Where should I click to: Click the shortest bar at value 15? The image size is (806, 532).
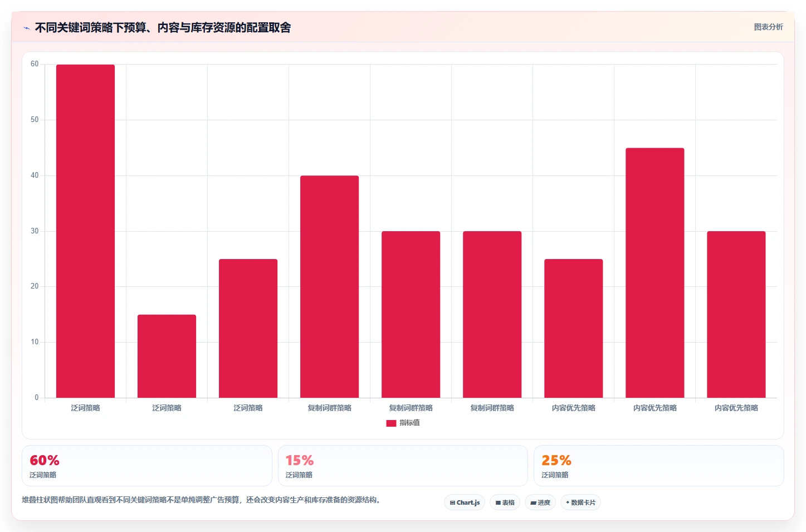[167, 356]
